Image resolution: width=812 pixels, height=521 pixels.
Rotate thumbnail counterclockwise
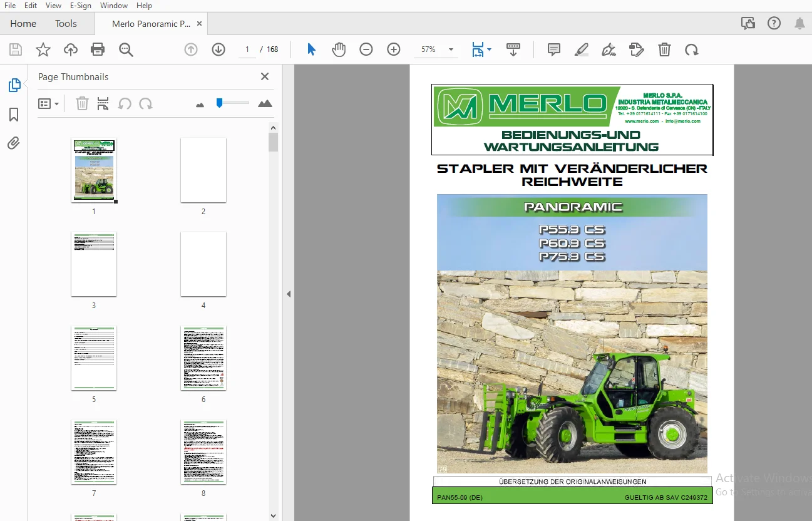point(125,103)
